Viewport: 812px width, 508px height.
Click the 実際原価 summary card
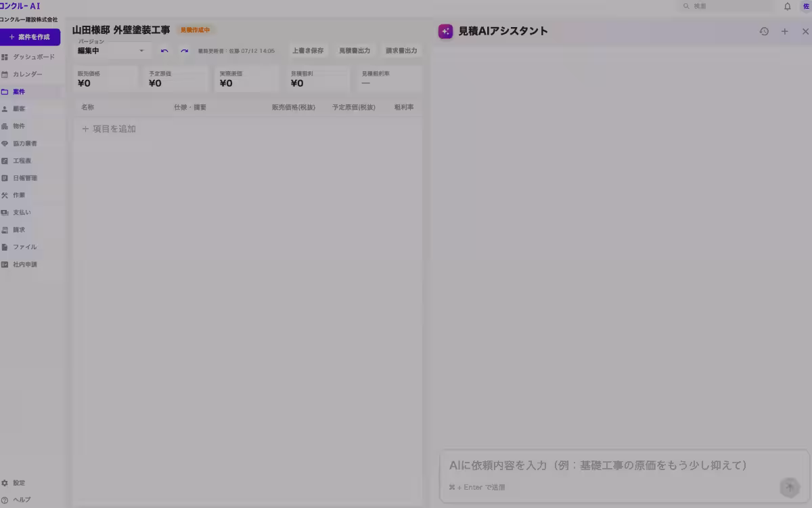(248, 79)
